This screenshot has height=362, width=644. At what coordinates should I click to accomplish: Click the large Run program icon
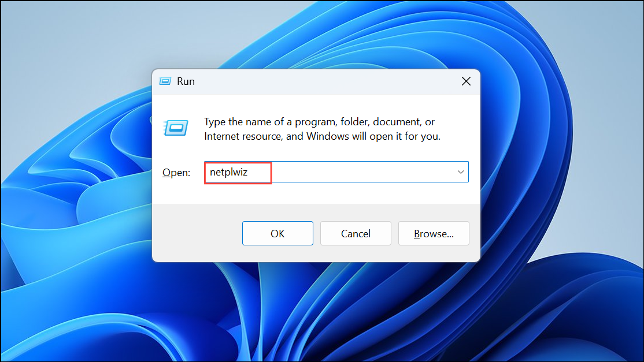pos(176,128)
